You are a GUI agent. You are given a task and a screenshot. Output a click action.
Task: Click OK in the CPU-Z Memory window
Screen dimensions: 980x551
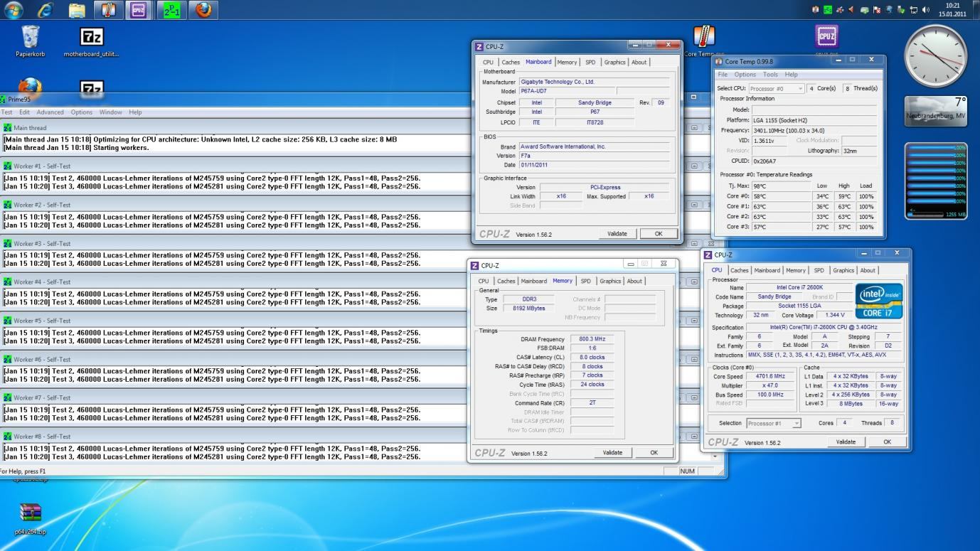tap(654, 453)
